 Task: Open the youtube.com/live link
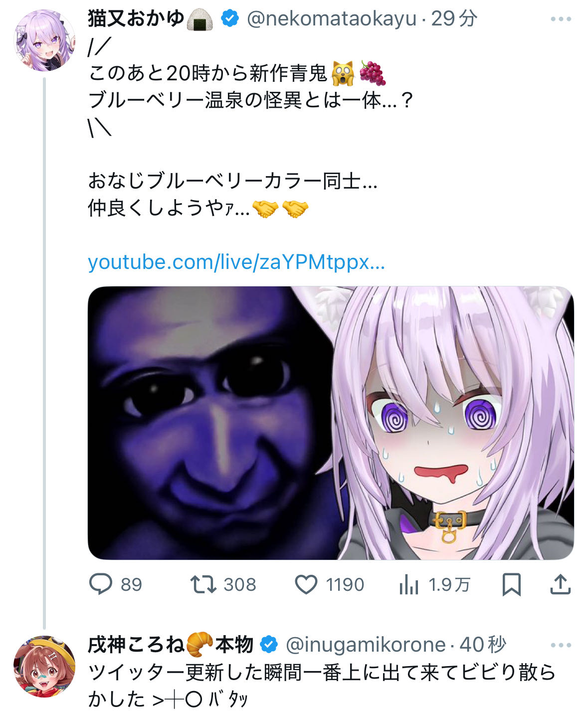pyautogui.click(x=236, y=262)
